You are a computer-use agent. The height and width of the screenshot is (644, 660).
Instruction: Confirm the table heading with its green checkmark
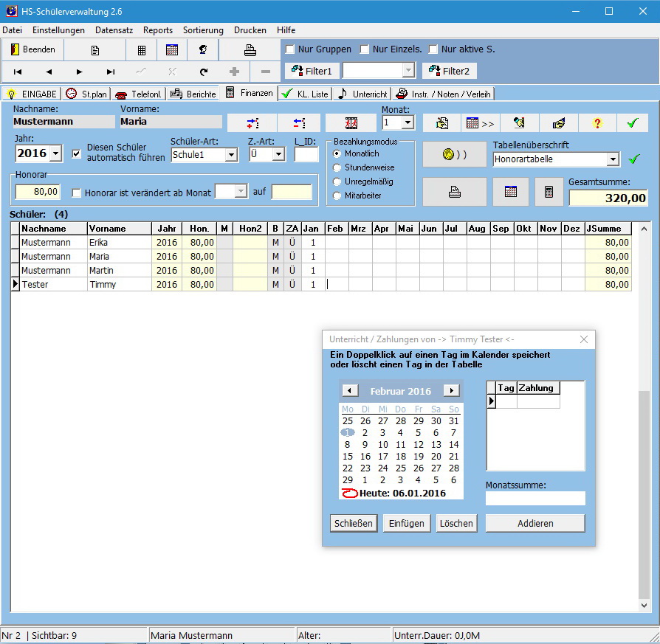click(633, 159)
